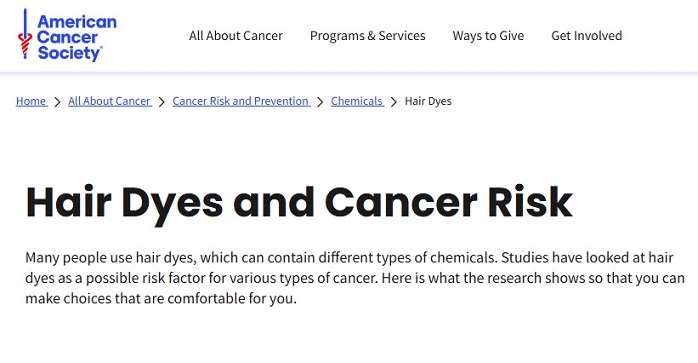Viewport: 698px width, 363px height.
Task: Open the Programs & Services menu
Action: pyautogui.click(x=368, y=36)
